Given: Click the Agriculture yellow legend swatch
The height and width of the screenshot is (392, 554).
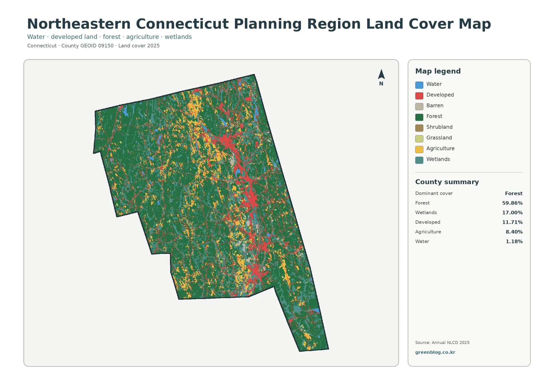Looking at the screenshot, I should pyautogui.click(x=419, y=149).
